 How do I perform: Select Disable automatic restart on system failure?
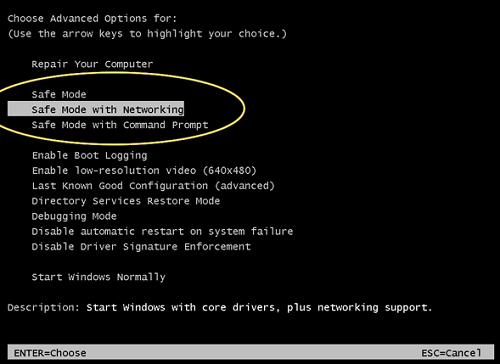(162, 231)
